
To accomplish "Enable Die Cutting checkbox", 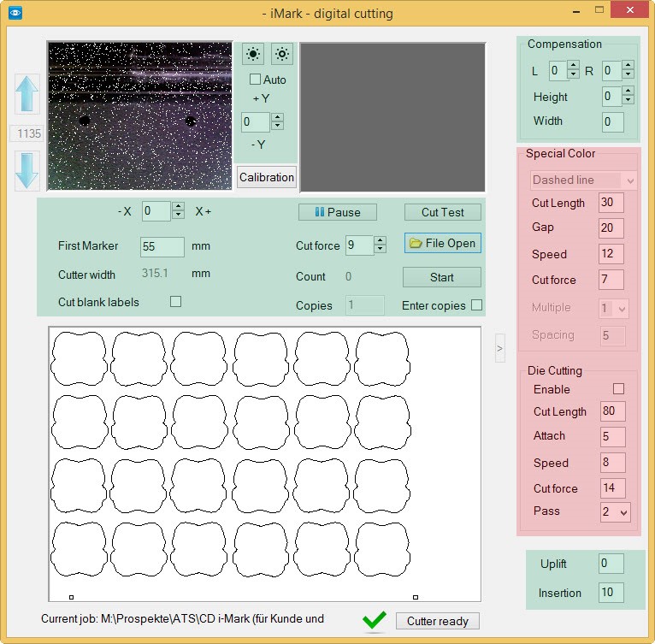I will 618,388.
